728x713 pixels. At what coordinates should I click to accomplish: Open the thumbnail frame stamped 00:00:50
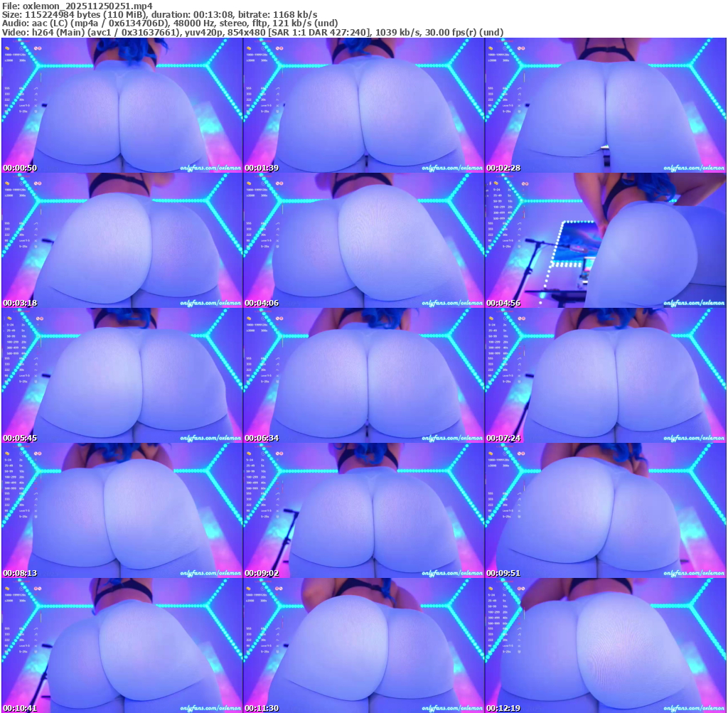(122, 105)
